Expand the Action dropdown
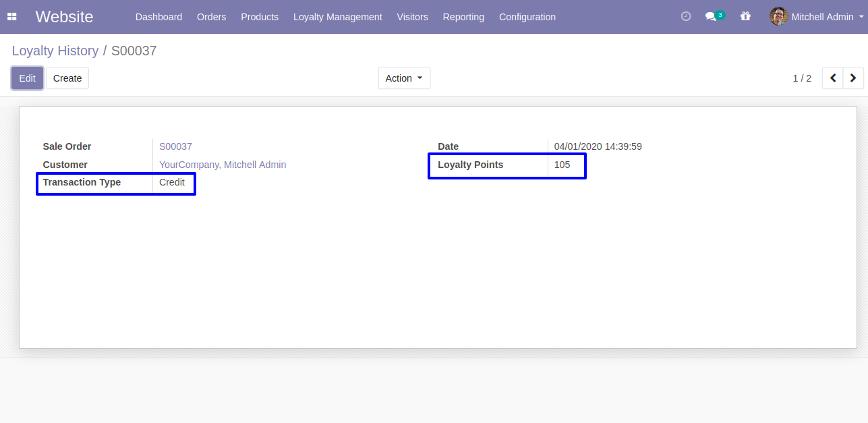This screenshot has height=423, width=868. (x=404, y=78)
